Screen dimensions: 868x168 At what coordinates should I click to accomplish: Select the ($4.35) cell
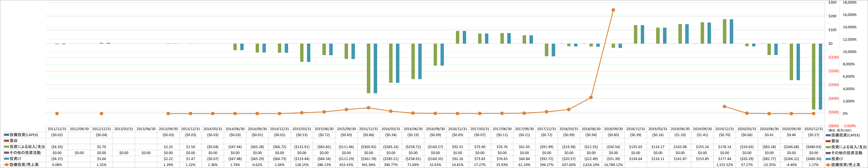[57, 147]
